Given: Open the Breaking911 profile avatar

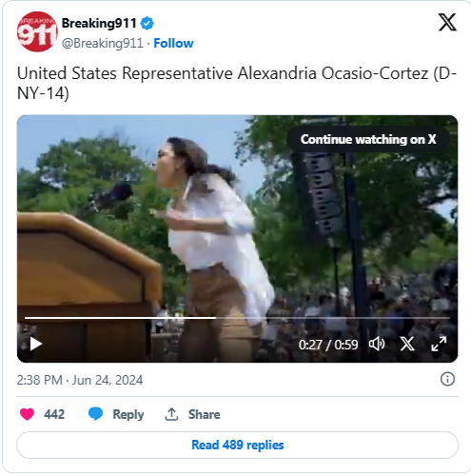Looking at the screenshot, I should (37, 31).
